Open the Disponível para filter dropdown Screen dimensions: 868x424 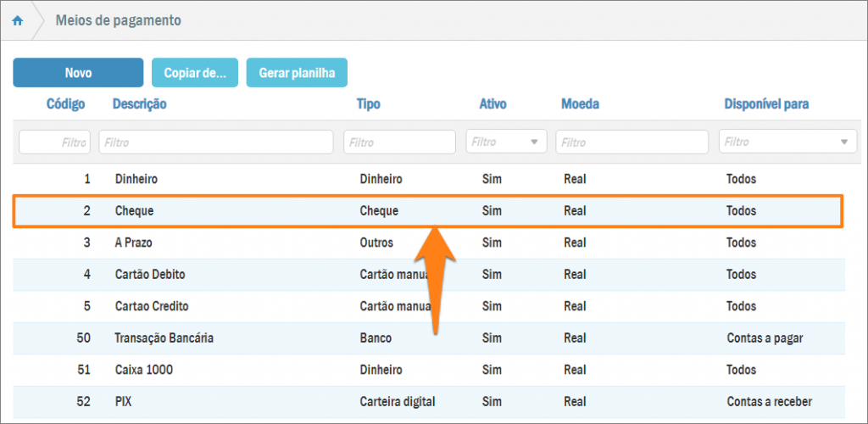787,142
